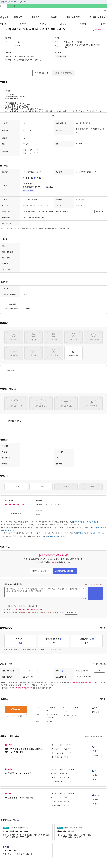The height and width of the screenshot is (868, 107).
Task: Select the 식사제공(1식) welfare icon
Action: (x=73, y=353)
